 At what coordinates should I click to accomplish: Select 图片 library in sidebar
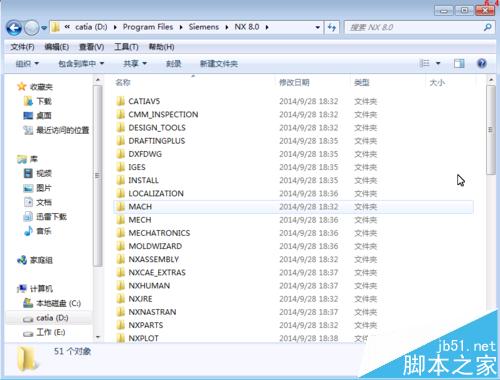pyautogui.click(x=38, y=188)
